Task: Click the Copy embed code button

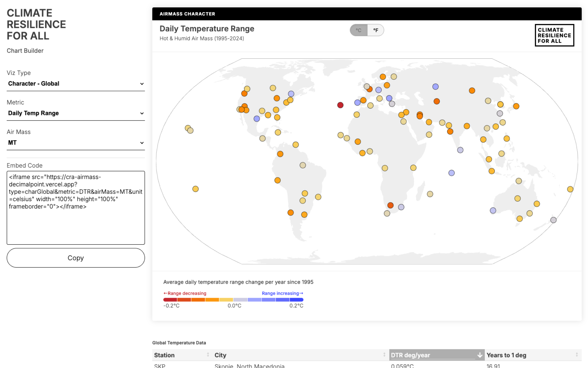Action: (76, 258)
